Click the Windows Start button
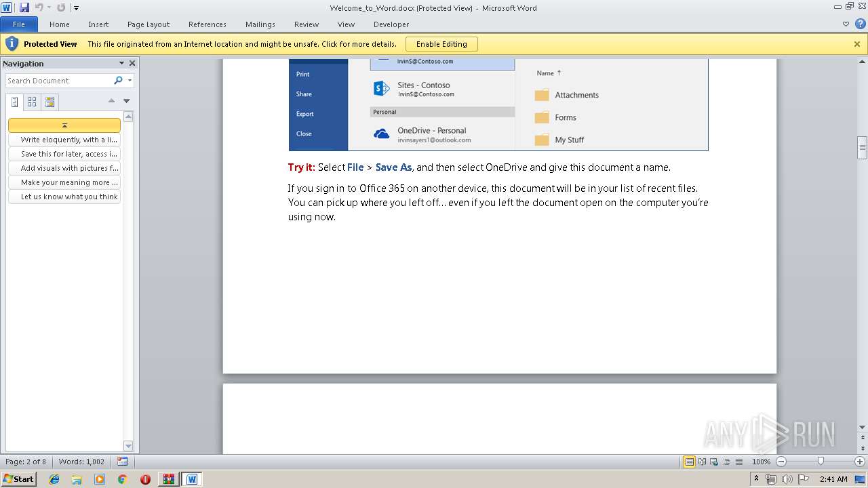 click(x=18, y=479)
